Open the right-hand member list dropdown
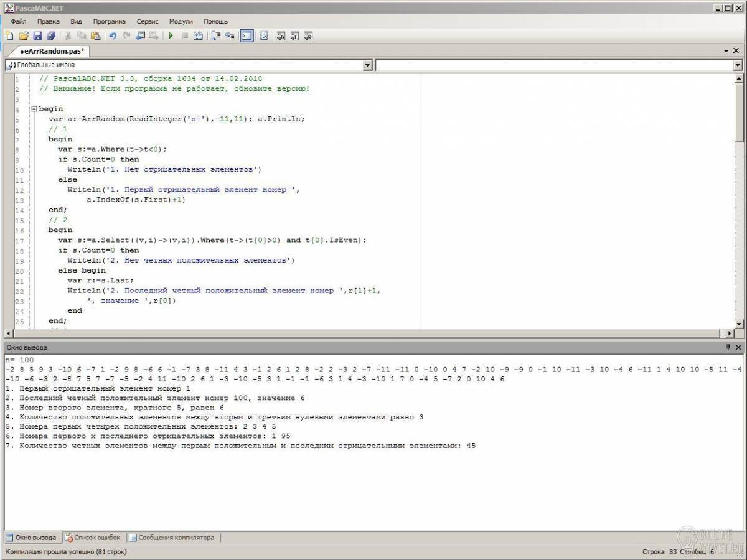747x560 pixels. pos(738,65)
